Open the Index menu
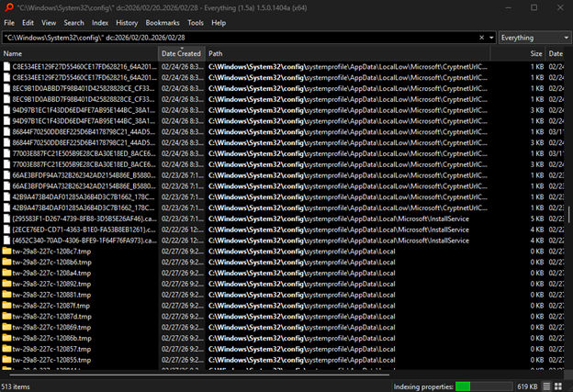Image resolution: width=573 pixels, height=392 pixels. [100, 22]
